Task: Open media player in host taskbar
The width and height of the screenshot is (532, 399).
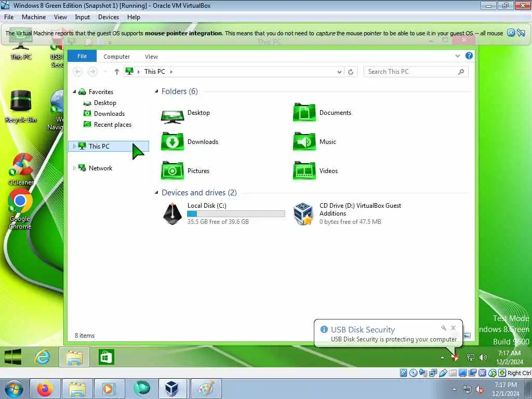Action: (109, 389)
